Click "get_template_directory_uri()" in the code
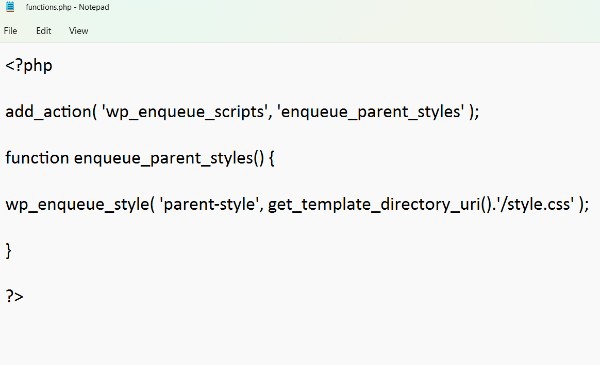Image resolution: width=600 pixels, height=365 pixels. tap(380, 204)
